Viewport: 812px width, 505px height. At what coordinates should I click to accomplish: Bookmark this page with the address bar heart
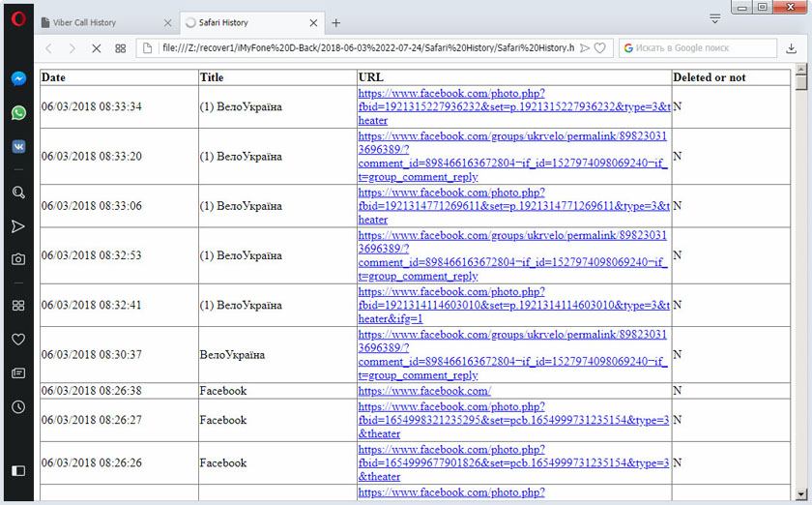tap(599, 48)
